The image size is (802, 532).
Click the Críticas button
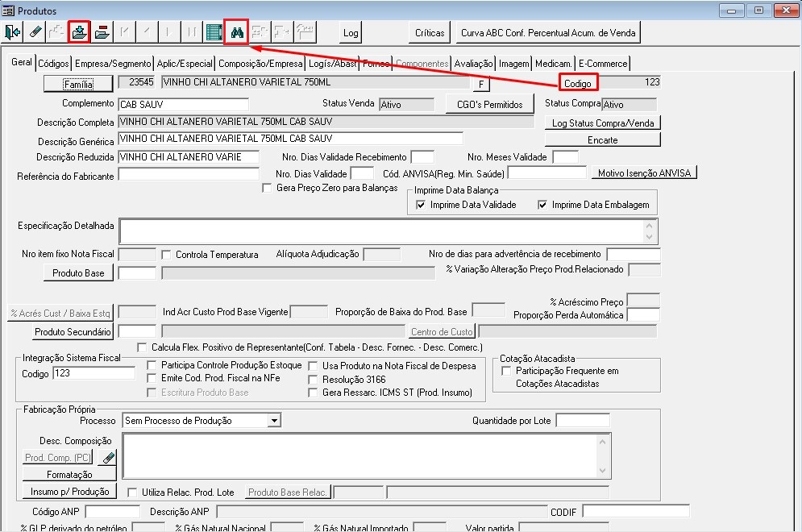pos(430,33)
